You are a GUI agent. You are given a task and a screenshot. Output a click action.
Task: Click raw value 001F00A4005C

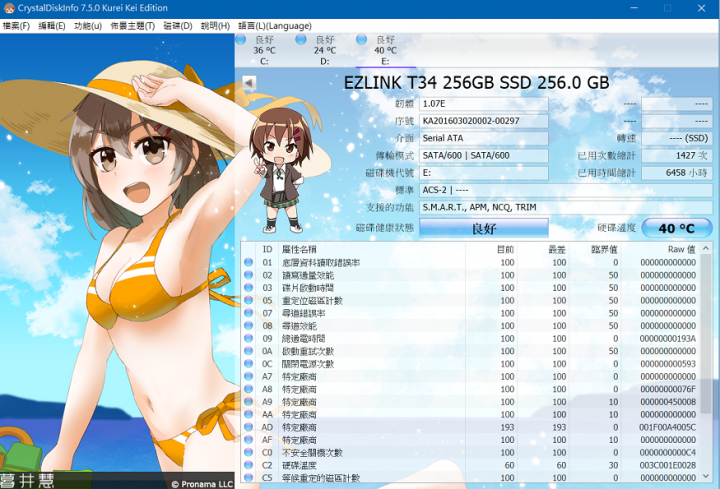[668, 427]
